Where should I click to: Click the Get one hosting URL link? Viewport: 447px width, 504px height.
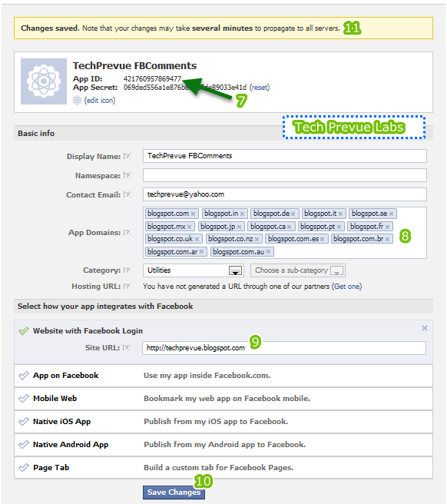pyautogui.click(x=347, y=287)
